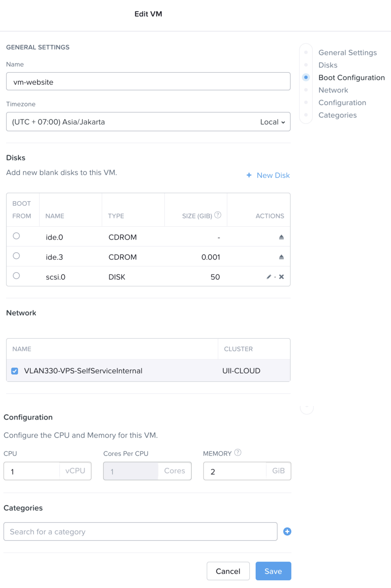Jump to Network section in sidebar
This screenshot has height=588, width=391.
333,90
